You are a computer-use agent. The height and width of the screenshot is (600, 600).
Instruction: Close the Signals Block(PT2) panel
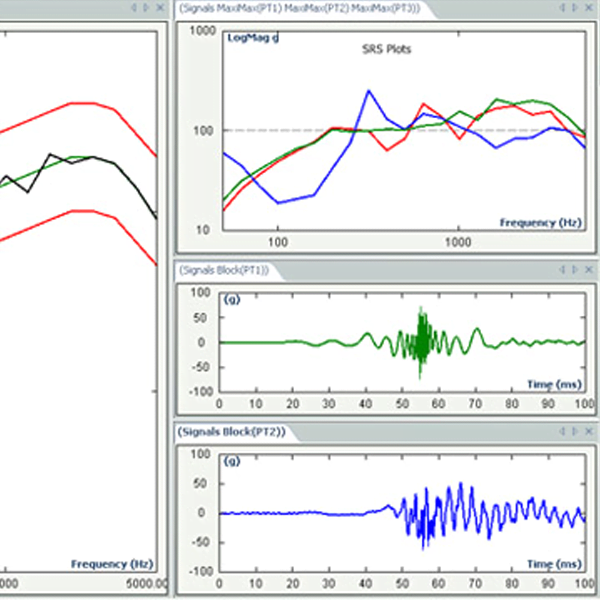click(x=587, y=431)
